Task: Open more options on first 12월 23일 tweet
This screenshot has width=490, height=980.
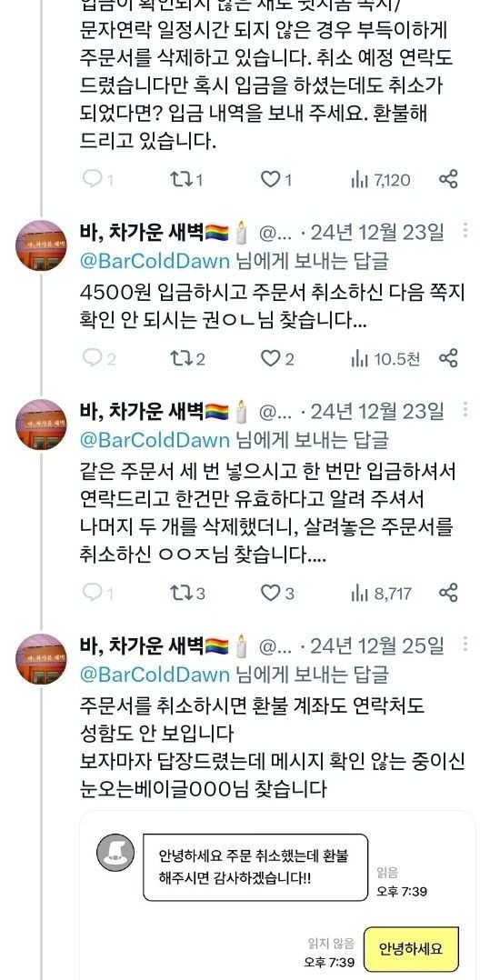Action: tap(465, 230)
